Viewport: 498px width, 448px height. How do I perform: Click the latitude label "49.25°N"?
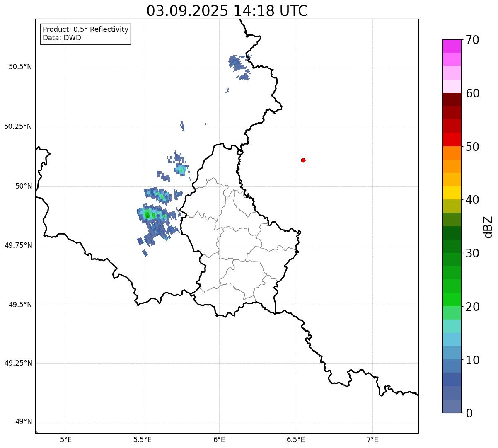[18, 363]
